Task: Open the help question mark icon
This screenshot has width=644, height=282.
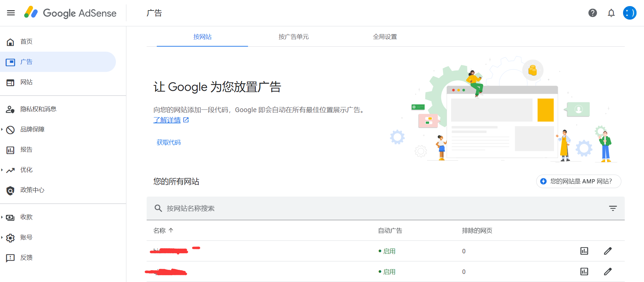Action: point(593,13)
